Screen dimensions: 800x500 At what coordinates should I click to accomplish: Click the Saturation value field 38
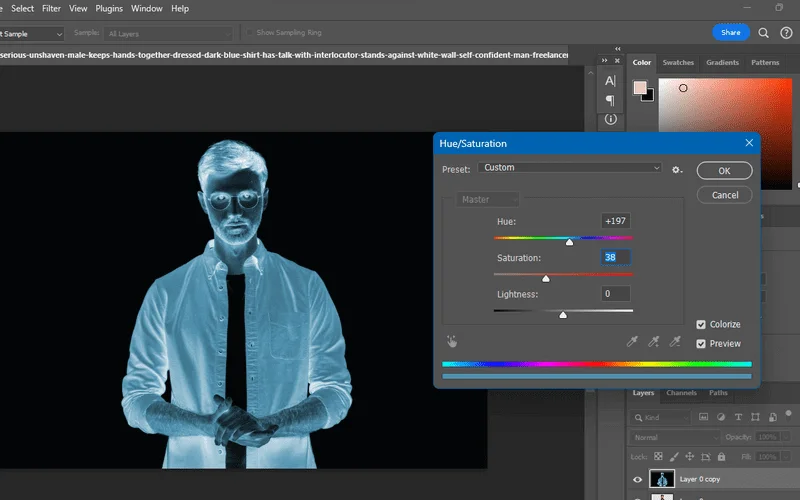pos(616,257)
